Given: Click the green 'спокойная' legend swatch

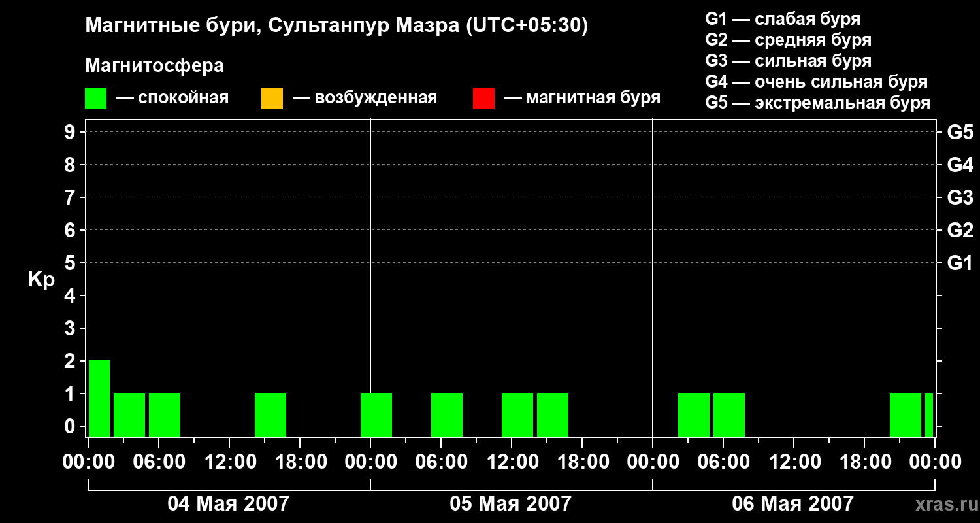Looking at the screenshot, I should tap(96, 99).
